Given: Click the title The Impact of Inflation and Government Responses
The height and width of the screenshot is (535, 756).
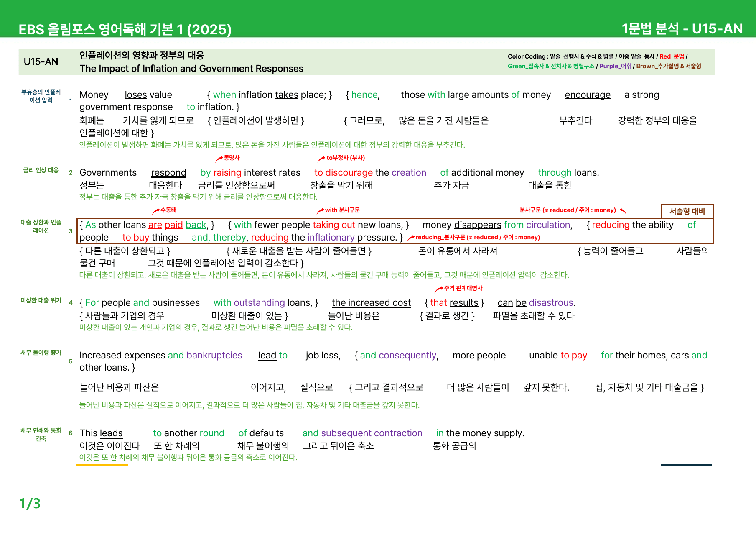Looking at the screenshot, I should 191,69.
